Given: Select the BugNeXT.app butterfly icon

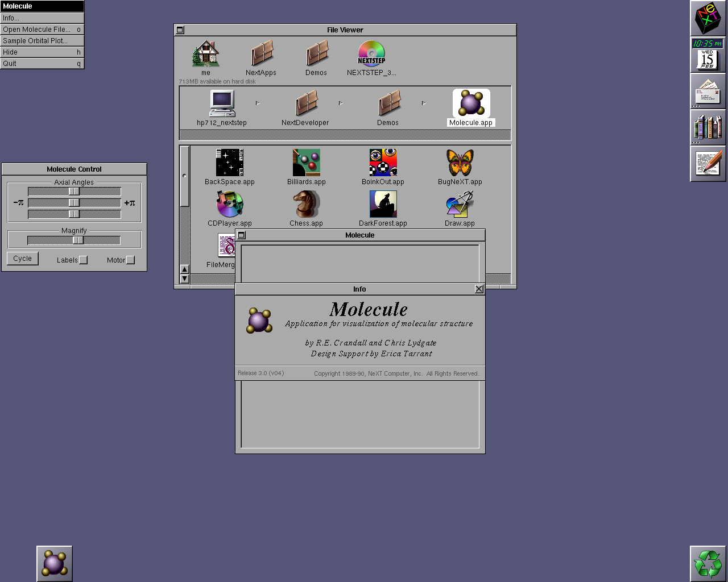Looking at the screenshot, I should (x=460, y=163).
